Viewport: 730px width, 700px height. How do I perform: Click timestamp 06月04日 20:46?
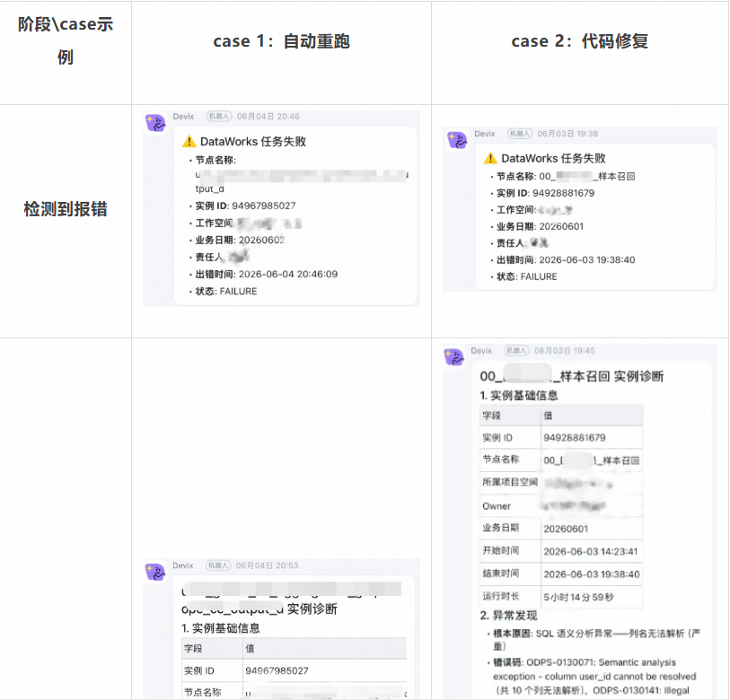(268, 117)
